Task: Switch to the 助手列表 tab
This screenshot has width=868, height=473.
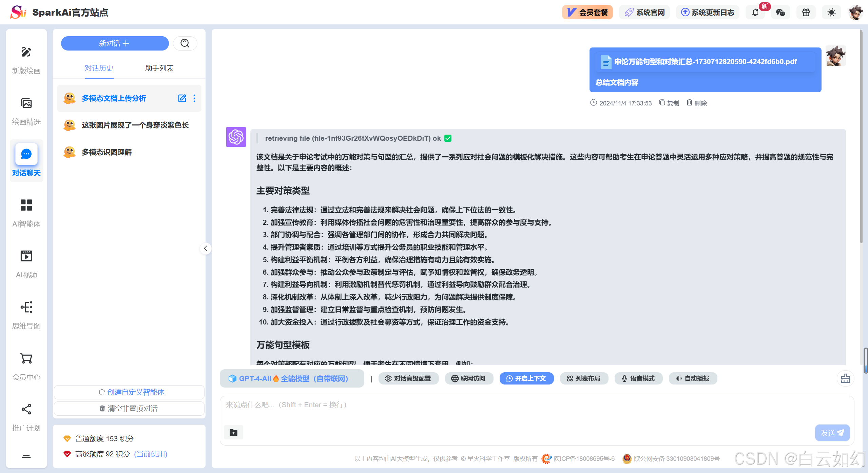Action: coord(159,68)
